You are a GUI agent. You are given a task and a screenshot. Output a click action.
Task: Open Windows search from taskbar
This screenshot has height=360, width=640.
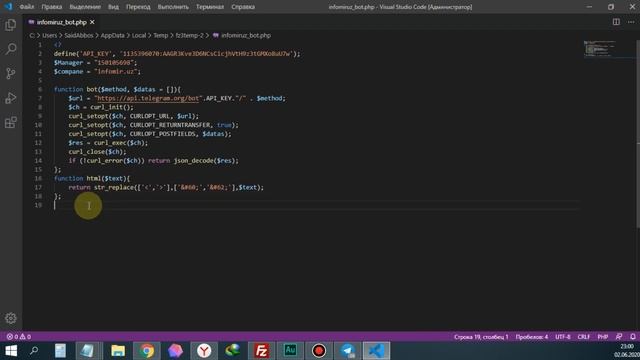coord(34,351)
